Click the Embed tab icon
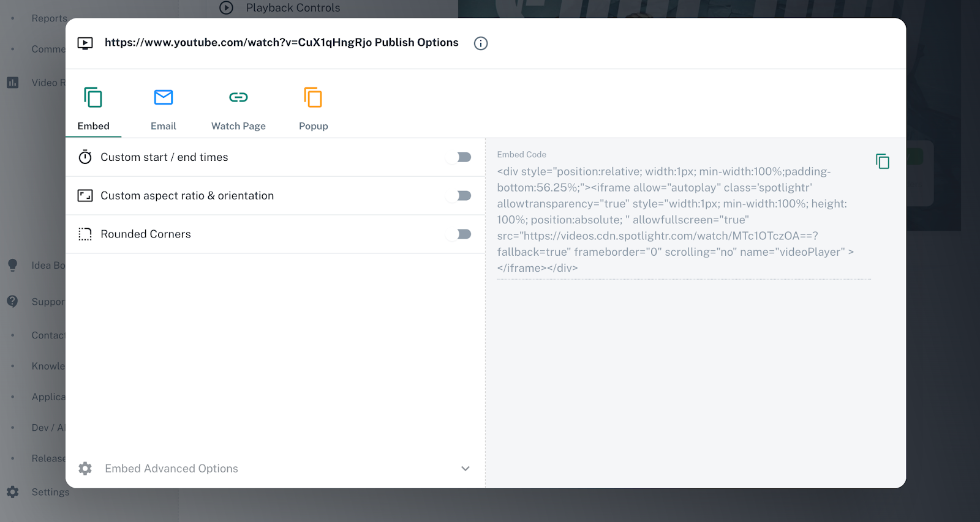Screen dimensions: 980x522 point(93,97)
